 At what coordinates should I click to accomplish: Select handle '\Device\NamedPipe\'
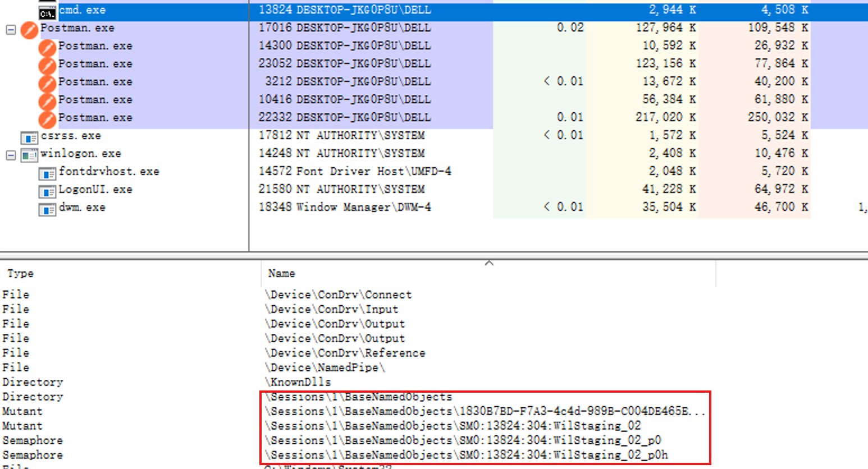point(325,367)
